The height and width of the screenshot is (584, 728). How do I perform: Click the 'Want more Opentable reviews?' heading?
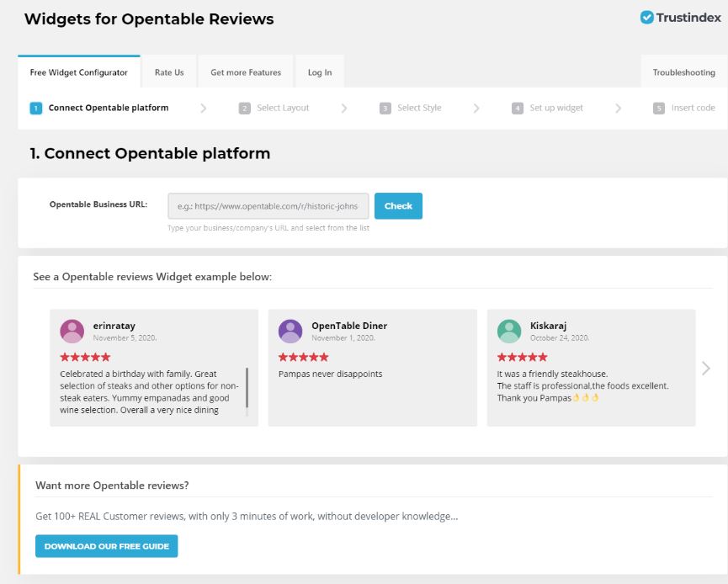[113, 485]
